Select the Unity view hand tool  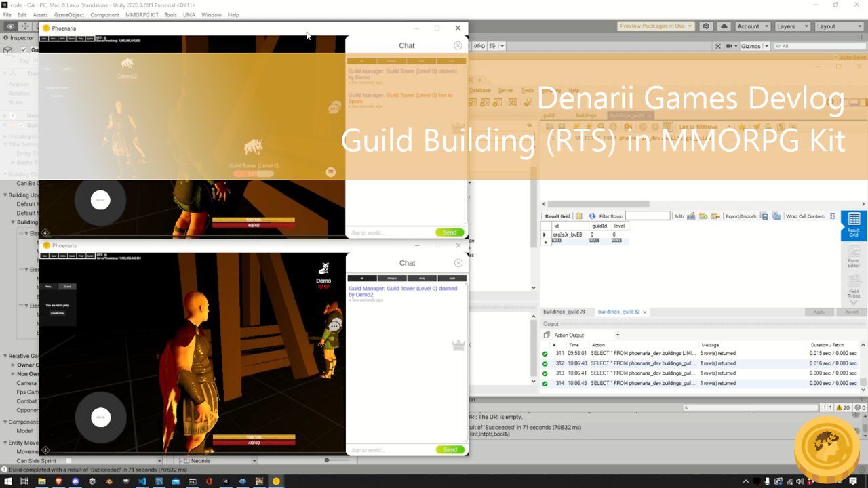coord(11,26)
